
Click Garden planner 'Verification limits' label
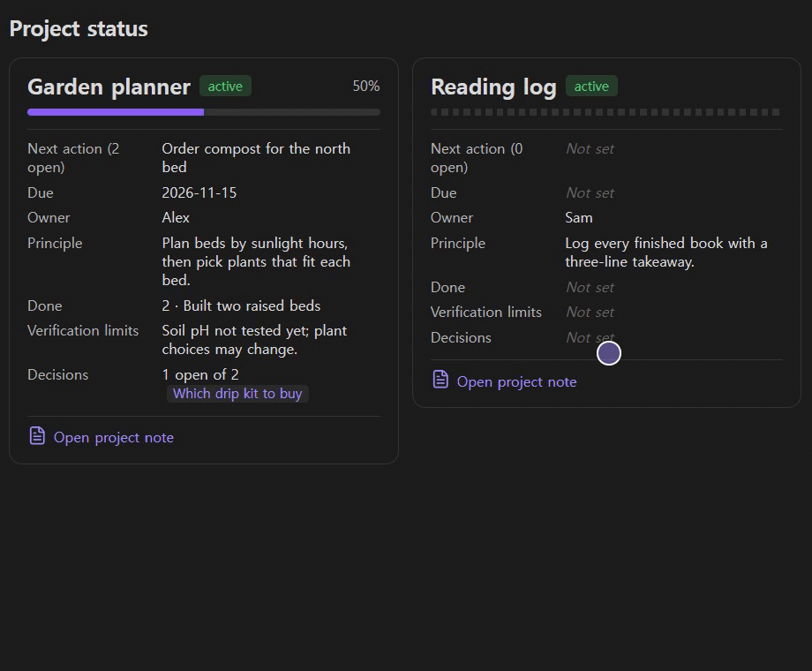click(x=83, y=330)
